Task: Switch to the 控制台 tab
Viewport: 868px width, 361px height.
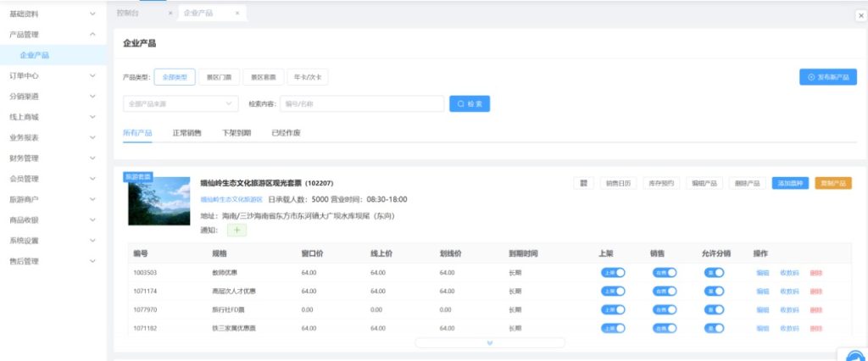Action: (128, 14)
